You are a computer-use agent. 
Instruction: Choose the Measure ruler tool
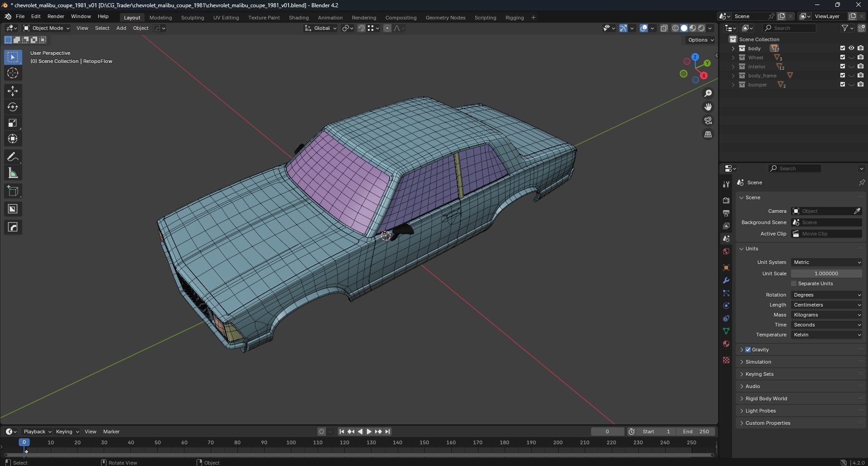(13, 173)
